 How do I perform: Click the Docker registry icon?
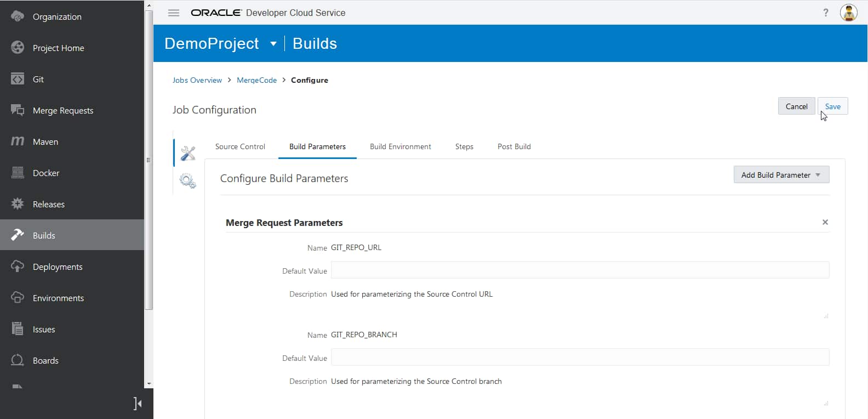tap(18, 173)
